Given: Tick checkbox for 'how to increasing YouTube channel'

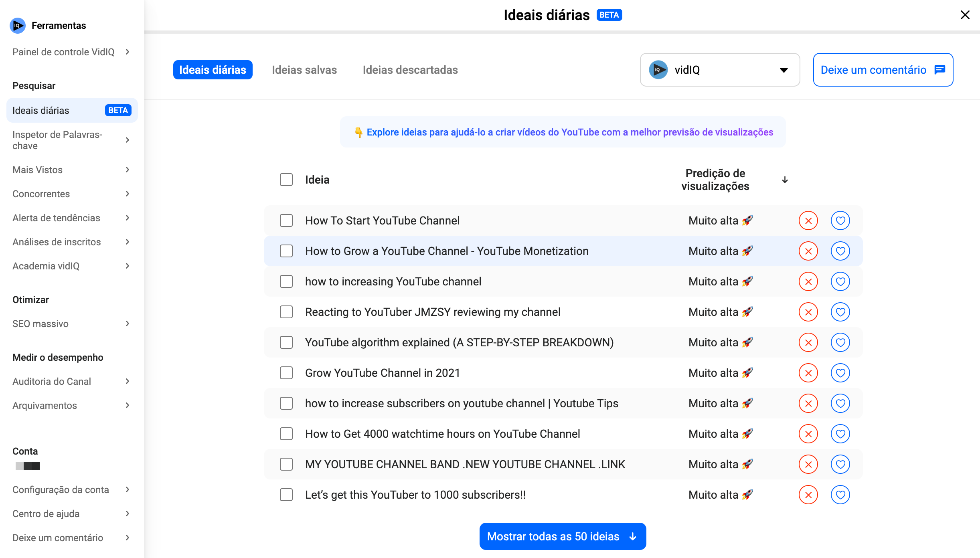Looking at the screenshot, I should pyautogui.click(x=286, y=281).
